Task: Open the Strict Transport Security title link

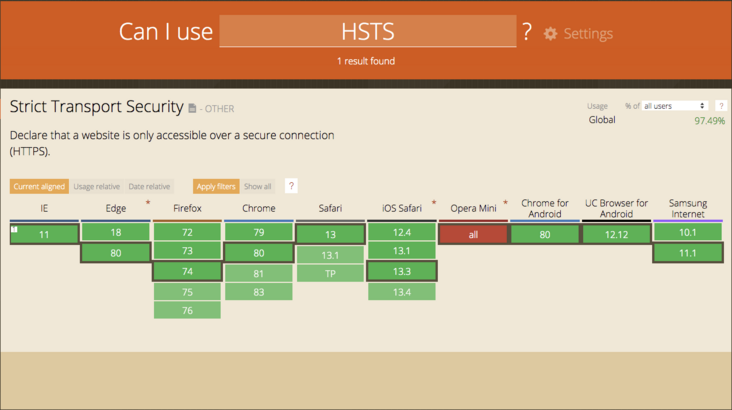Action: click(97, 107)
